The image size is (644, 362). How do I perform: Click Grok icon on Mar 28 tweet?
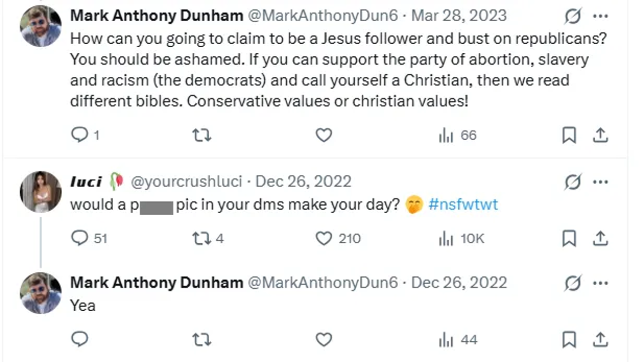[573, 16]
